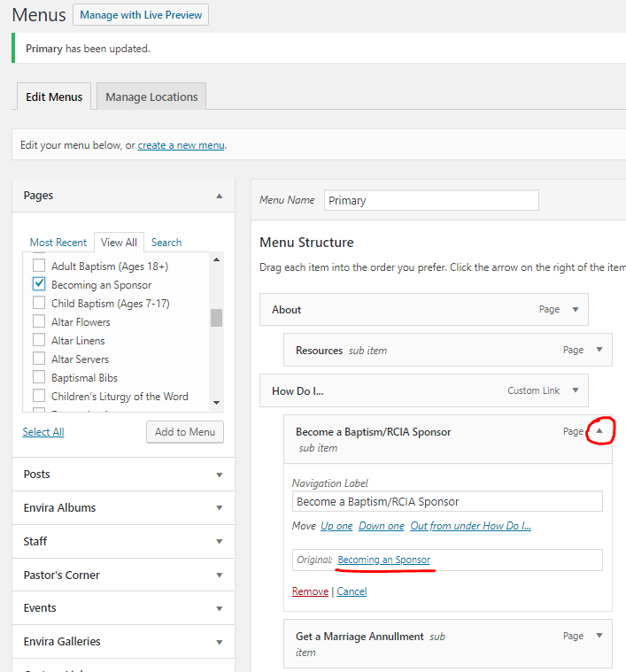Expand the Staff section arrow
Screen dimensions: 626x672
click(x=219, y=542)
